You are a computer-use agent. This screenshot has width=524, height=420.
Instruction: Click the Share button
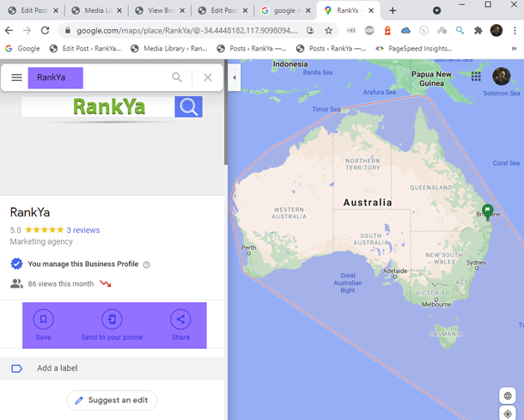pos(180,326)
